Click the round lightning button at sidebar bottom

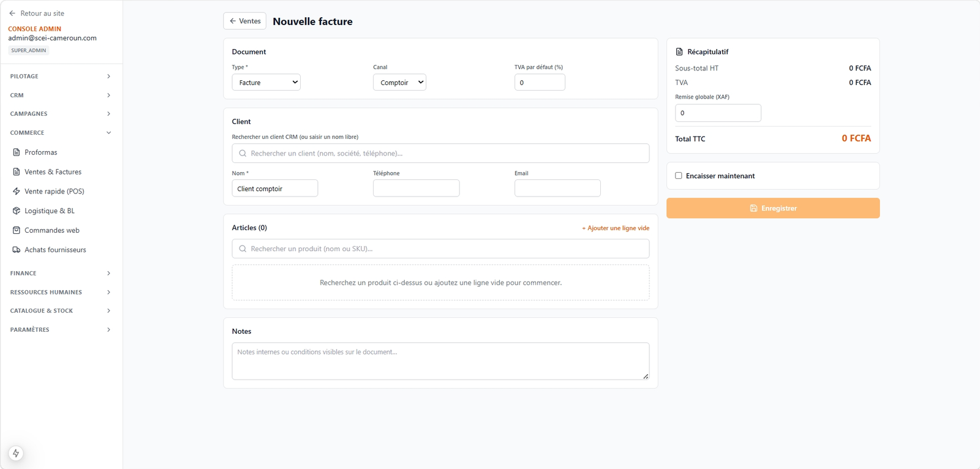16,453
